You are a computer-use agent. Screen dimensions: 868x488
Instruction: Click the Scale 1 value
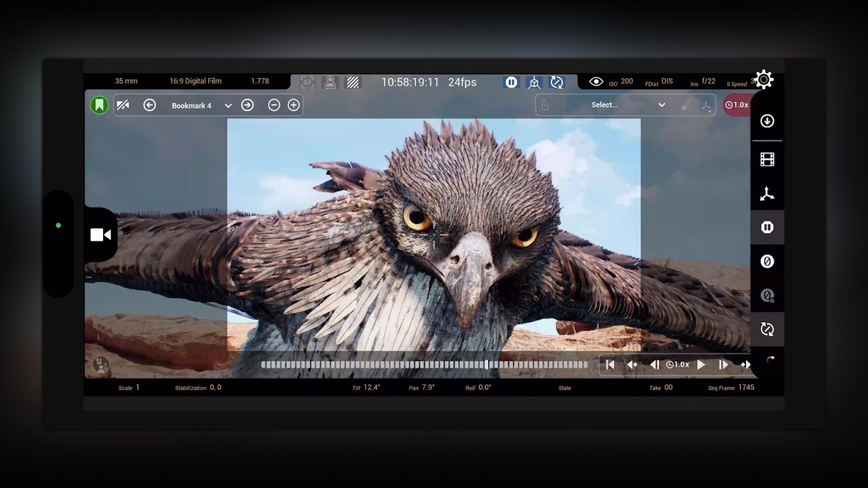[129, 387]
